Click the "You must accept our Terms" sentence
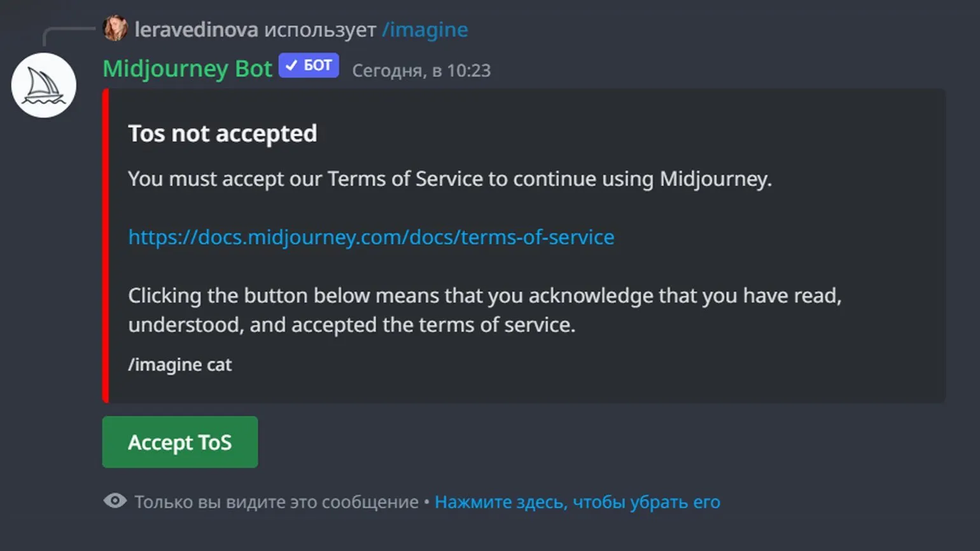This screenshot has height=551, width=980. [x=449, y=179]
